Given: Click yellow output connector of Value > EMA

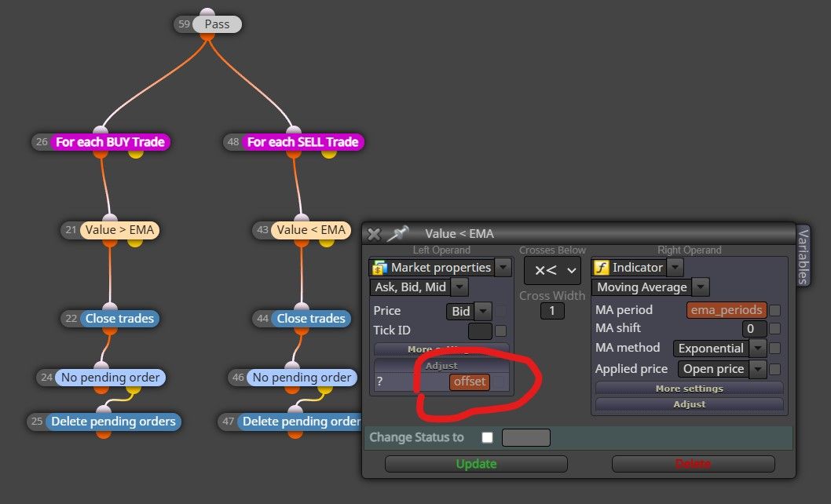Looking at the screenshot, I should (134, 243).
